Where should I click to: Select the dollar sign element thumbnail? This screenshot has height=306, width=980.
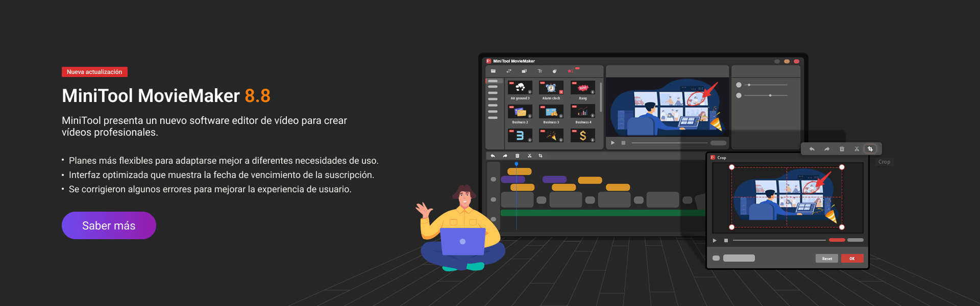(x=583, y=136)
